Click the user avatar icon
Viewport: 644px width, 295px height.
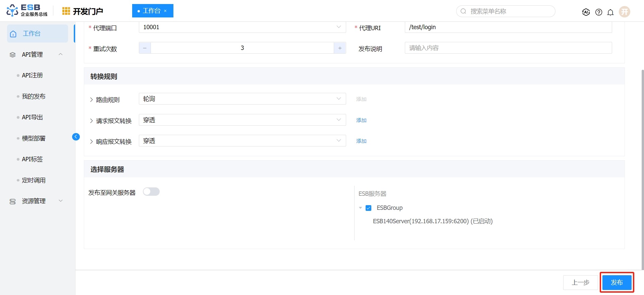pos(624,12)
